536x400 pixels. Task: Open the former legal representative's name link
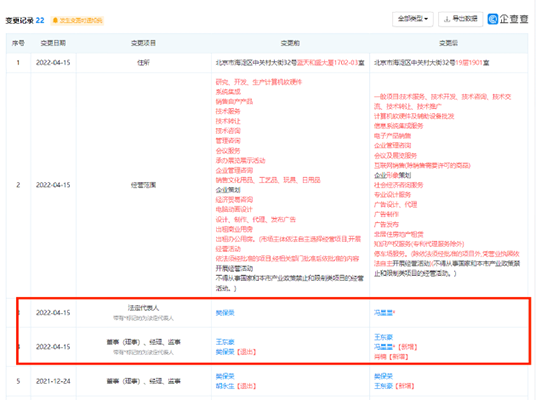click(225, 313)
